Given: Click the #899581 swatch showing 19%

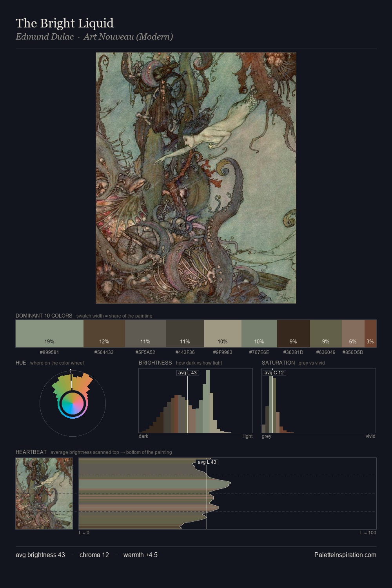Looking at the screenshot, I should [49, 334].
